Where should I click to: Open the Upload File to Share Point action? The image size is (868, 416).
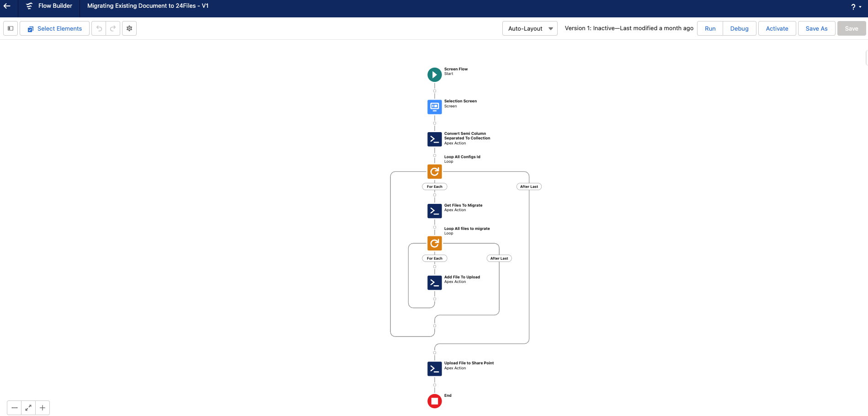pyautogui.click(x=434, y=368)
